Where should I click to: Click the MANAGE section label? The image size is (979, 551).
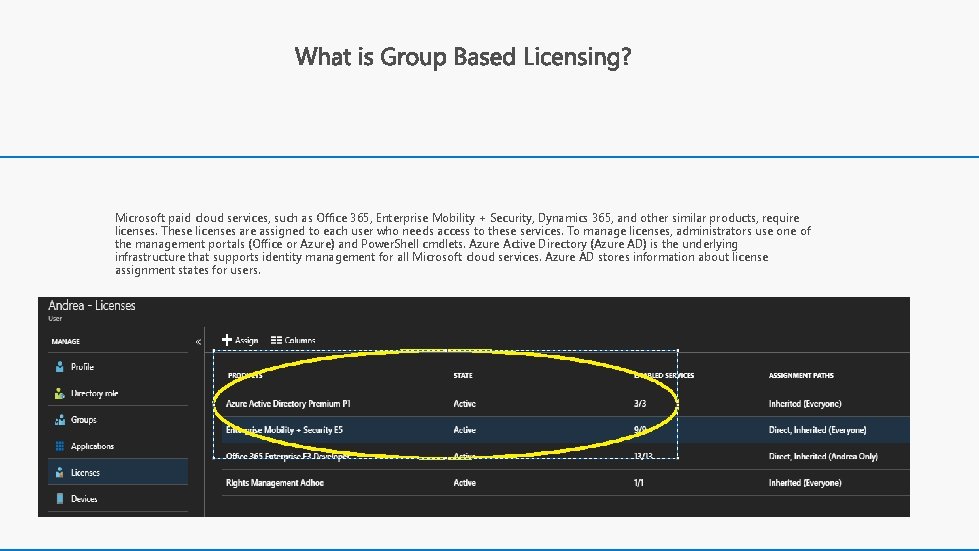[x=66, y=341]
